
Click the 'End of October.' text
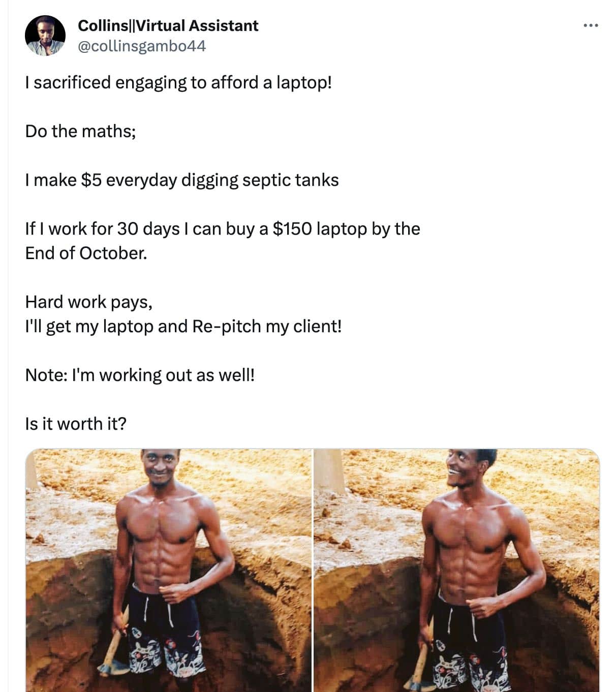click(86, 253)
